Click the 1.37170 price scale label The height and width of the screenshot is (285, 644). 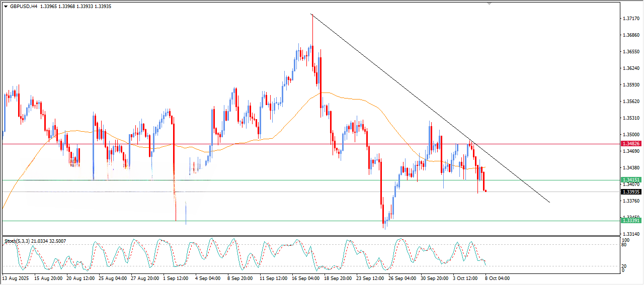[630, 19]
